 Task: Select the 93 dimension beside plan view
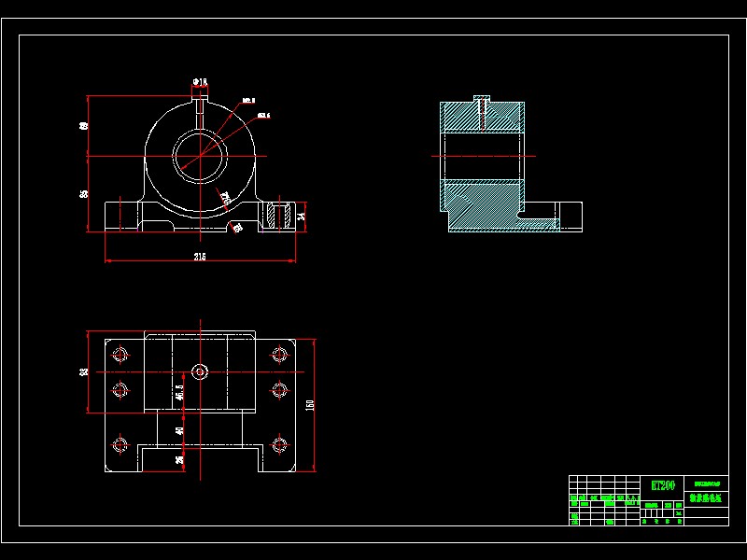coord(84,371)
